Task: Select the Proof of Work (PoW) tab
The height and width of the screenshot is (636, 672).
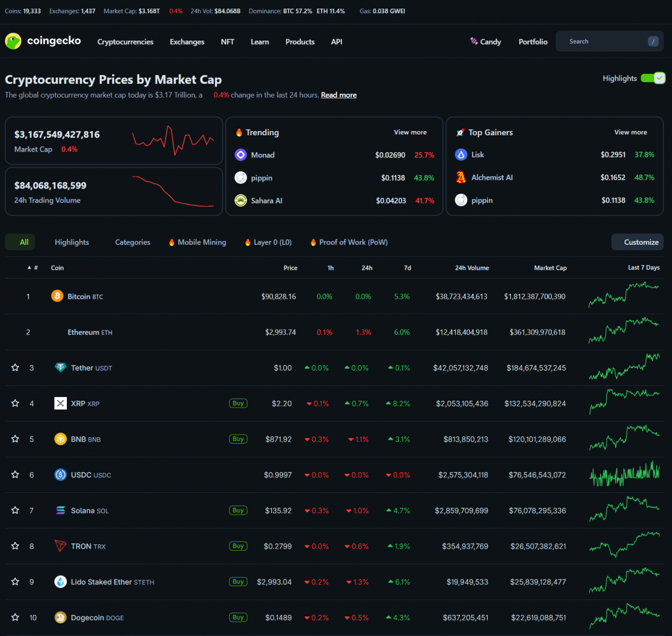Action: pyautogui.click(x=353, y=242)
